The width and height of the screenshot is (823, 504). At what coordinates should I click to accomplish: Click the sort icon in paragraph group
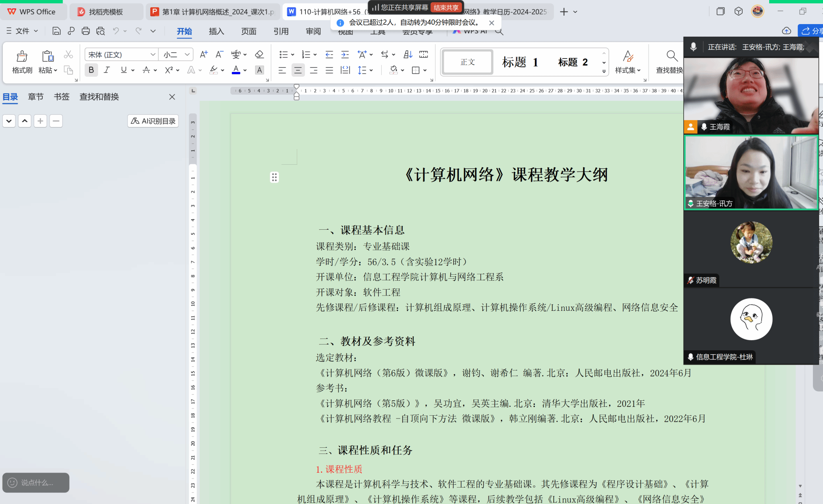408,54
